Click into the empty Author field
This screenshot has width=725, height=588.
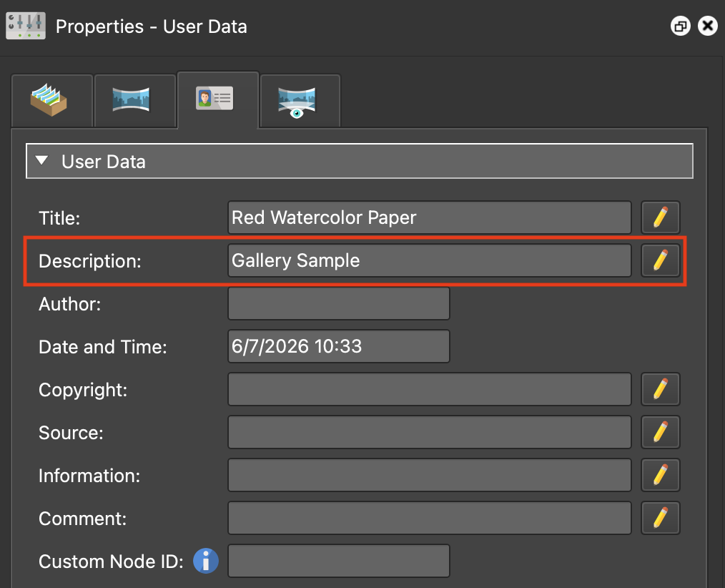[339, 303]
